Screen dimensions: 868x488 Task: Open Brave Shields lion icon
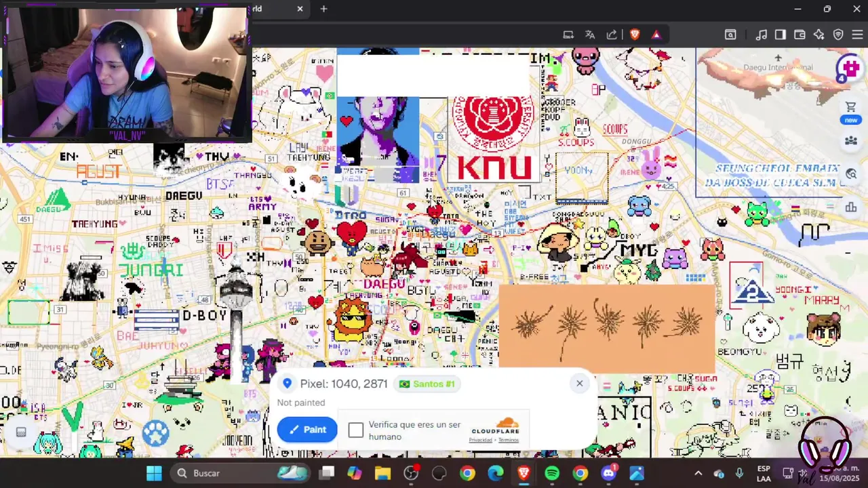coord(635,35)
